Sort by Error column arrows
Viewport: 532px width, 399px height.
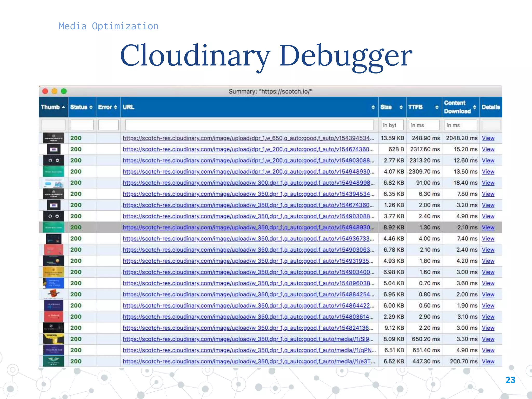point(116,107)
